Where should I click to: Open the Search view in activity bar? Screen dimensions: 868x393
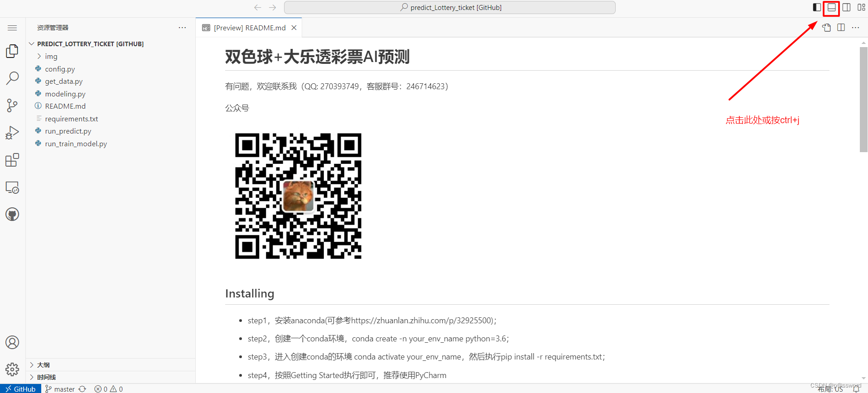click(12, 78)
